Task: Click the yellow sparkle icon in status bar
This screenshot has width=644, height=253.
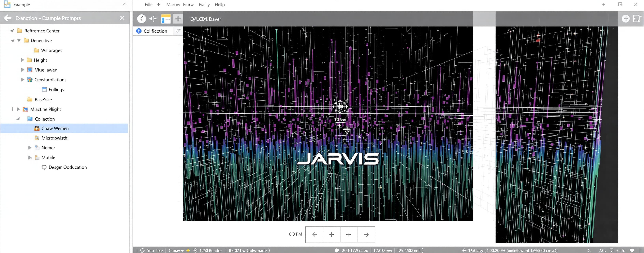Action: coord(188,250)
